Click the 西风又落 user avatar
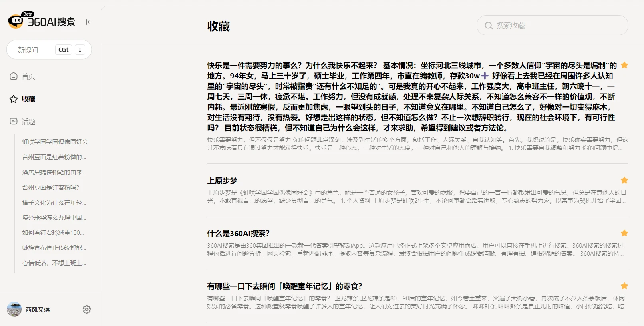644x326 pixels. click(14, 309)
